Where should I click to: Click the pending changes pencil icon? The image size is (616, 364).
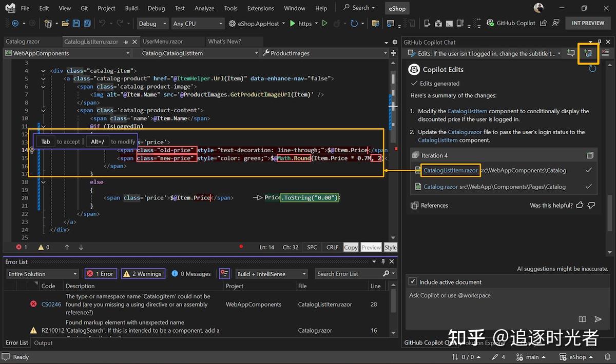[497, 357]
